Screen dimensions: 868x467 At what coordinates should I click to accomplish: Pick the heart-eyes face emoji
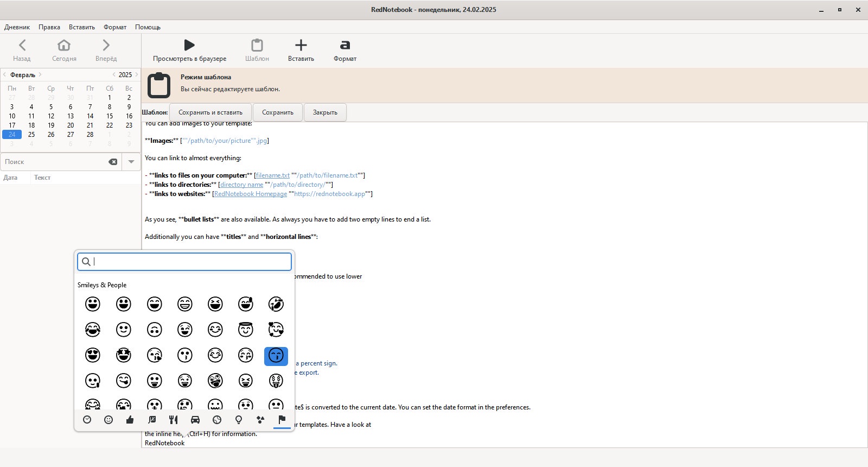(93, 355)
